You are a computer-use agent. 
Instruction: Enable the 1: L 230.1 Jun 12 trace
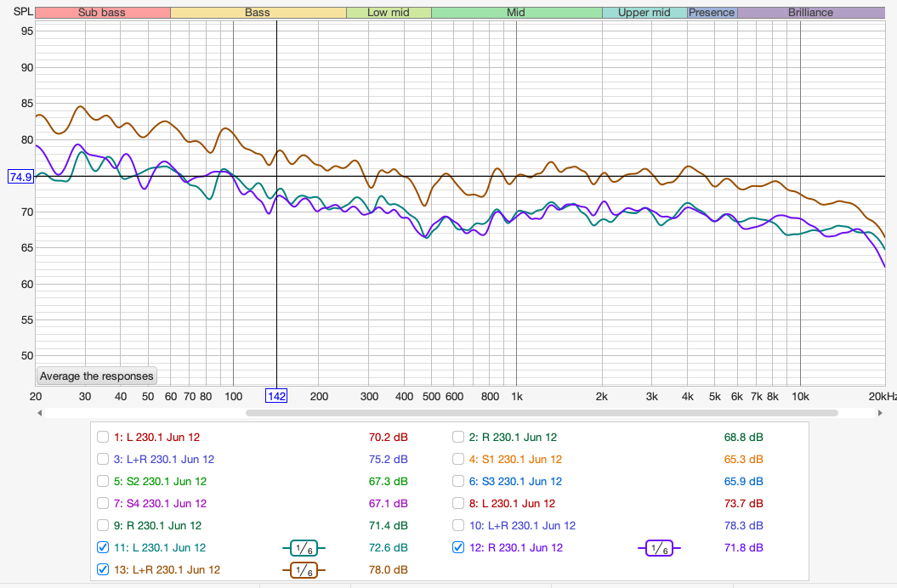pos(103,438)
